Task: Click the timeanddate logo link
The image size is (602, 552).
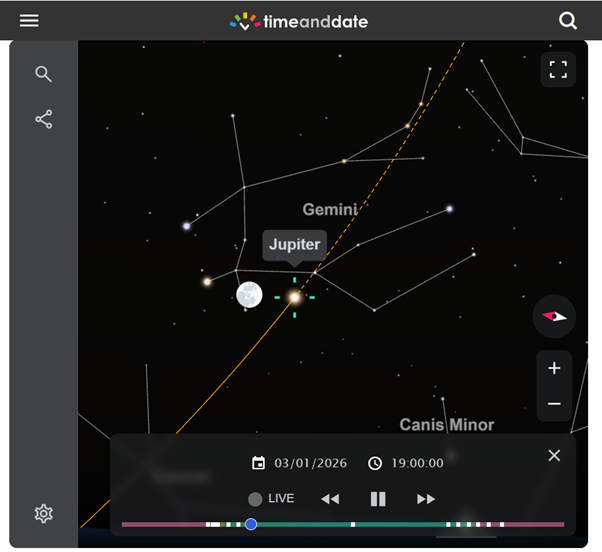Action: coord(299,21)
